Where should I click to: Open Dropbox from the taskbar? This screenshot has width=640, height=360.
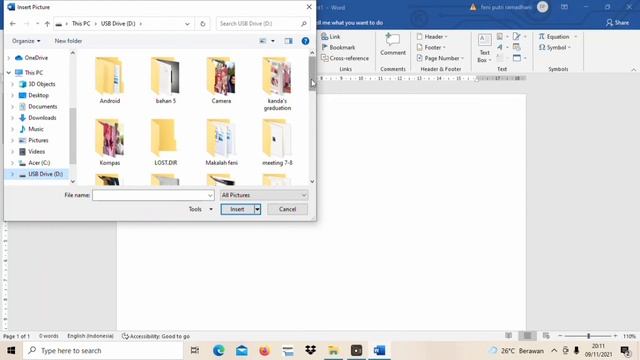[x=311, y=350]
